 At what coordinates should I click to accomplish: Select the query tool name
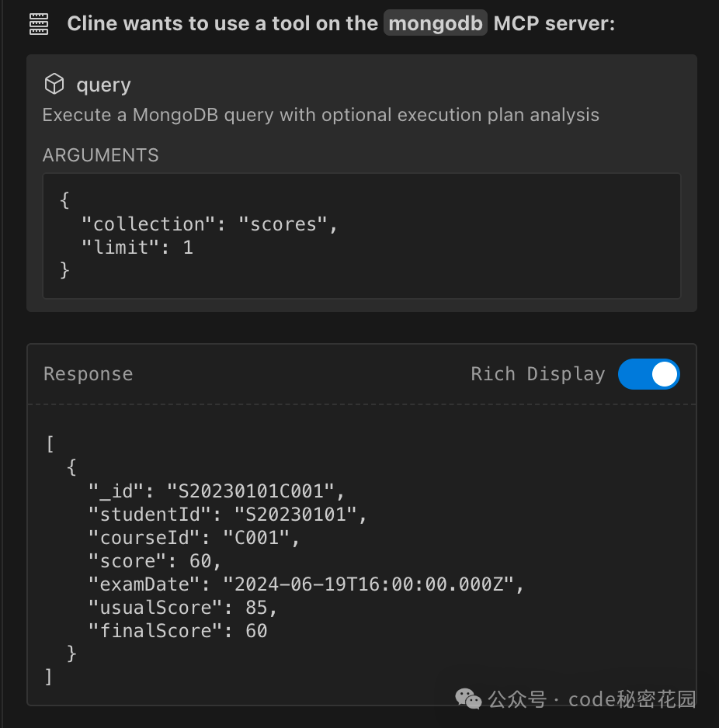(103, 85)
